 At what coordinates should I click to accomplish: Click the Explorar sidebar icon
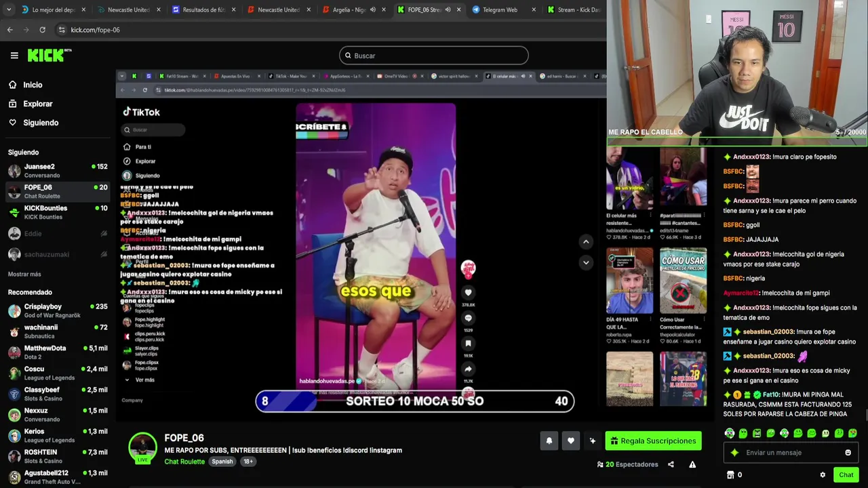click(x=12, y=104)
